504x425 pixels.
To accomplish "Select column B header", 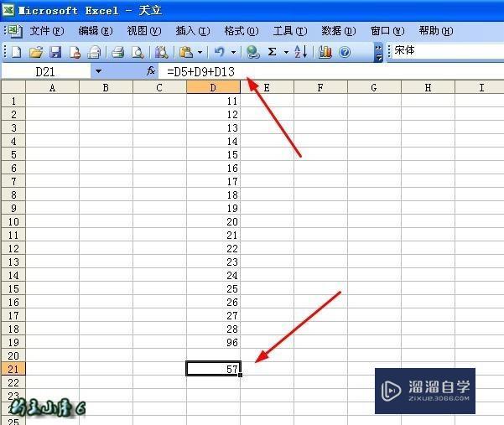I will [106, 87].
